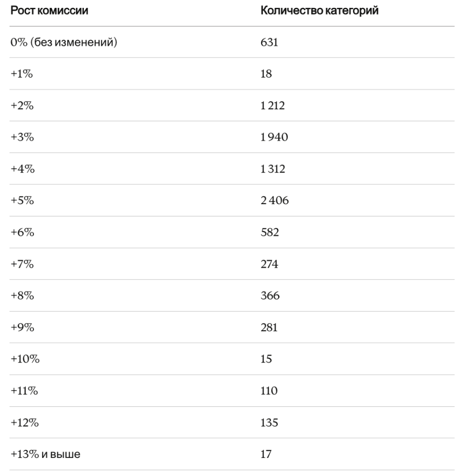Click the value 1 312 in the table
The height and width of the screenshot is (476, 455).
point(273,169)
